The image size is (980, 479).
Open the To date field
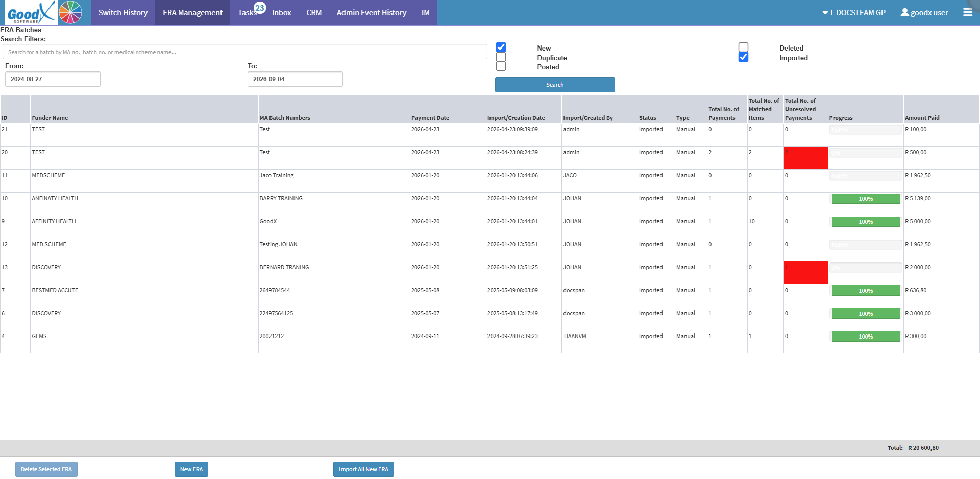pos(295,79)
